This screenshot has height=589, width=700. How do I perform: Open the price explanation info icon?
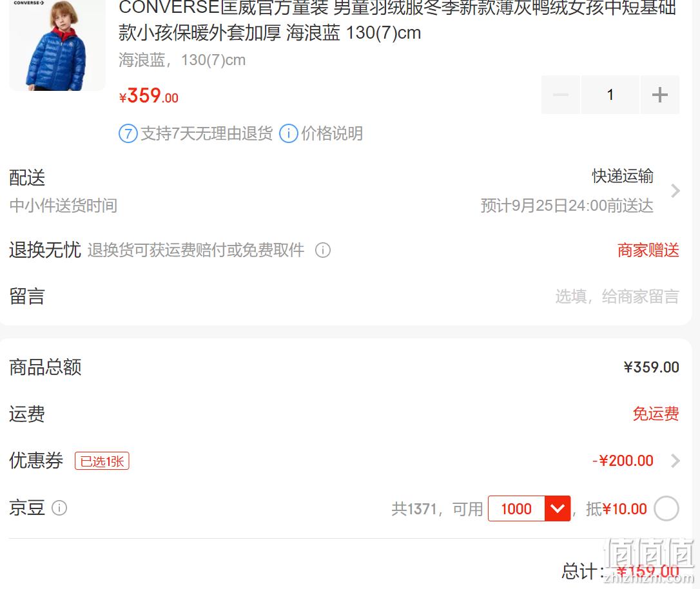pos(288,133)
